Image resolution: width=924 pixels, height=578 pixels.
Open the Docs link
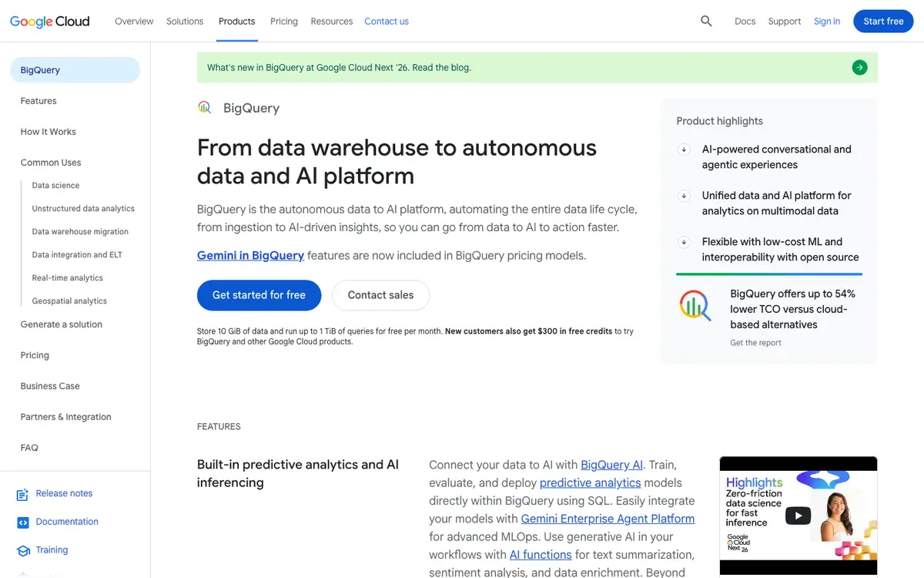tap(745, 22)
